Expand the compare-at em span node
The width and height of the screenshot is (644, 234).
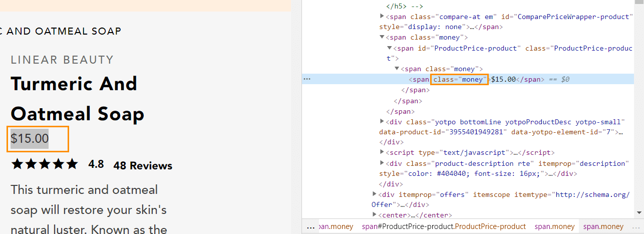(382, 17)
